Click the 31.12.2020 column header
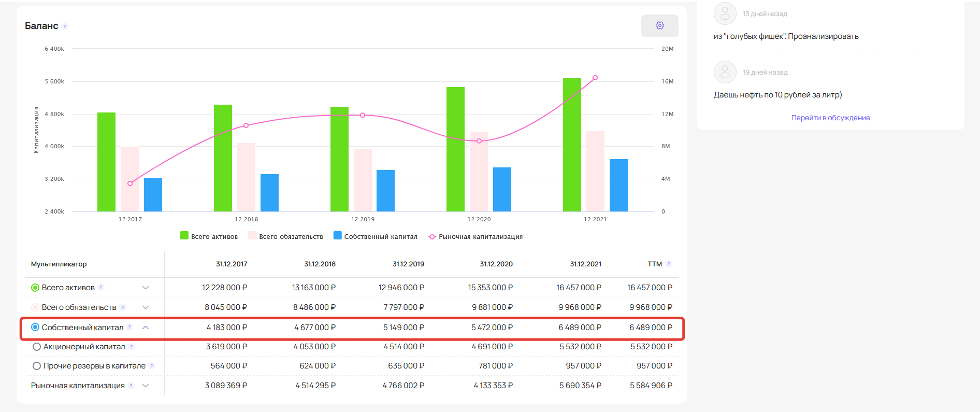Image resolution: width=980 pixels, height=412 pixels. [x=496, y=264]
